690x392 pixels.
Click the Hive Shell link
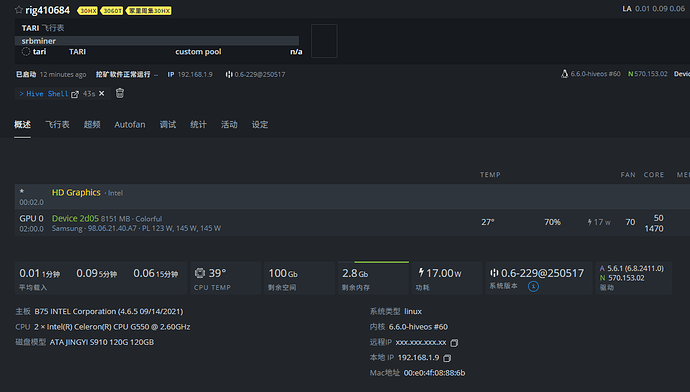47,94
